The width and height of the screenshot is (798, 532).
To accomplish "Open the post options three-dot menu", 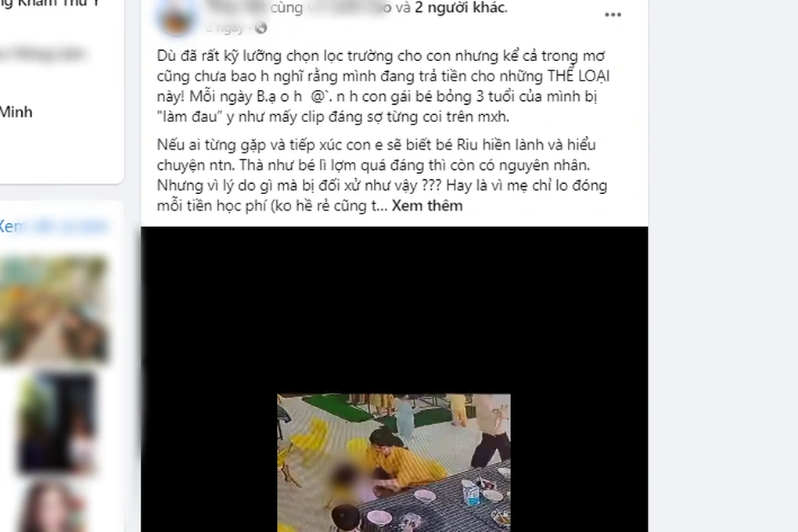I will click(613, 15).
